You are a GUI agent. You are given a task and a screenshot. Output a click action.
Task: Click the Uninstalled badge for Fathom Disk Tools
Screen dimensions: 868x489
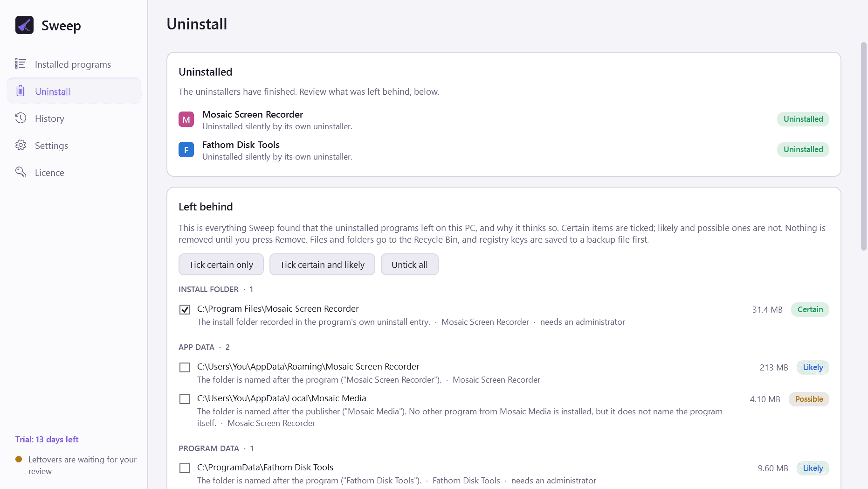(803, 149)
